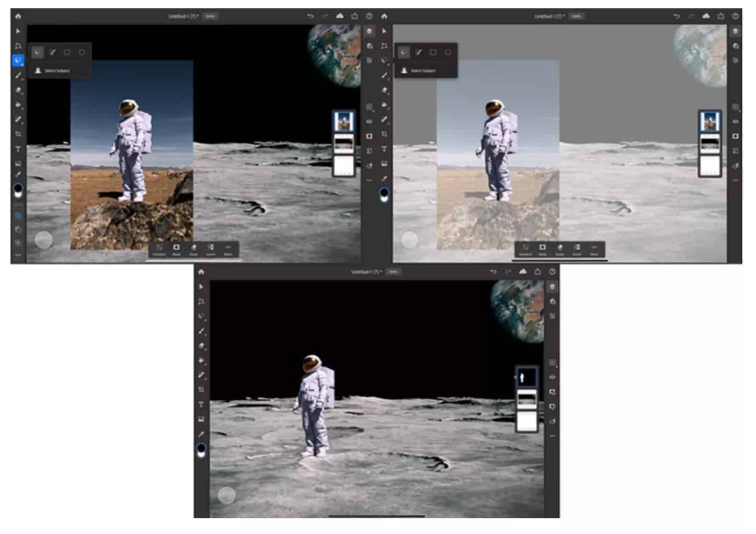Viewport: 756px width, 534px height.
Task: Click Deselect in the top-left bottom action bar
Action: coord(159,249)
